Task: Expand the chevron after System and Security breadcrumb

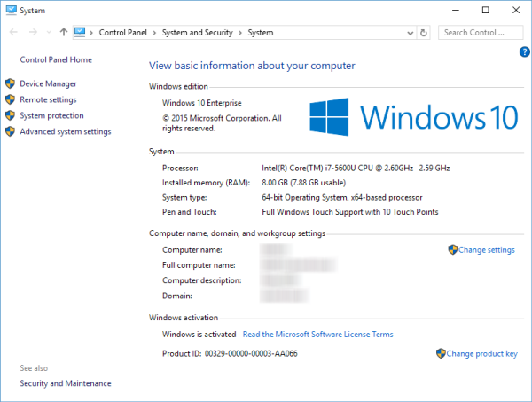Action: pyautogui.click(x=240, y=33)
